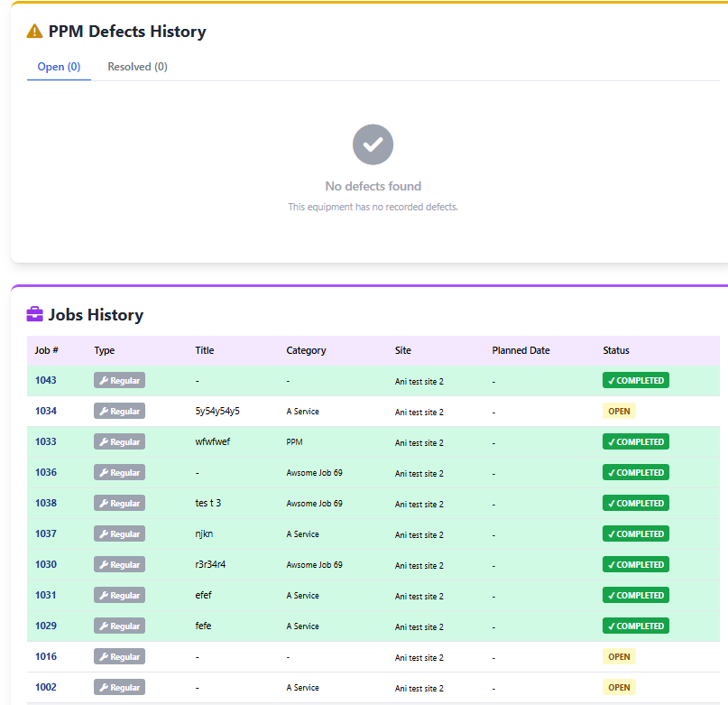728x705 pixels.
Task: Click the OPEN status badge for job 1002
Action: click(619, 687)
